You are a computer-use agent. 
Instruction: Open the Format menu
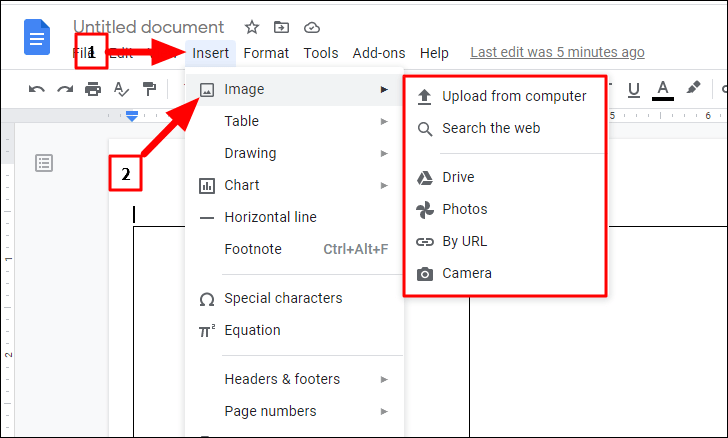pyautogui.click(x=266, y=53)
